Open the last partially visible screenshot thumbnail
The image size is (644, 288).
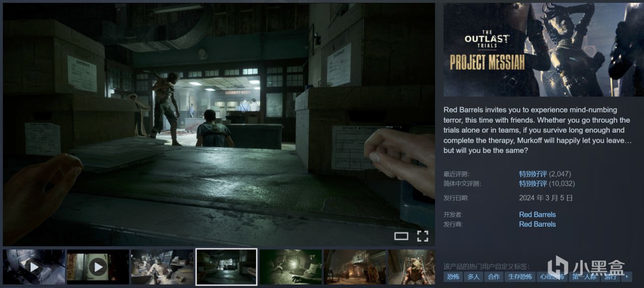(x=412, y=267)
